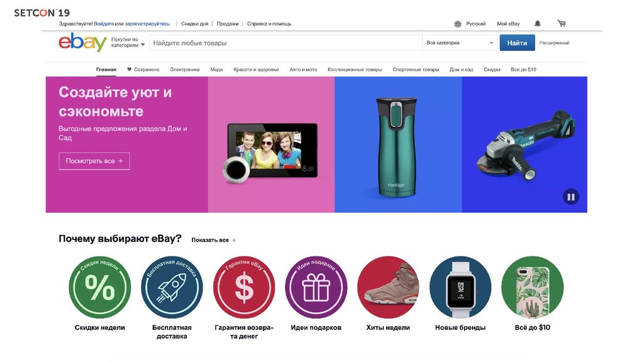Open the notifications bell icon
Screen dimensions: 644x362
(537, 24)
